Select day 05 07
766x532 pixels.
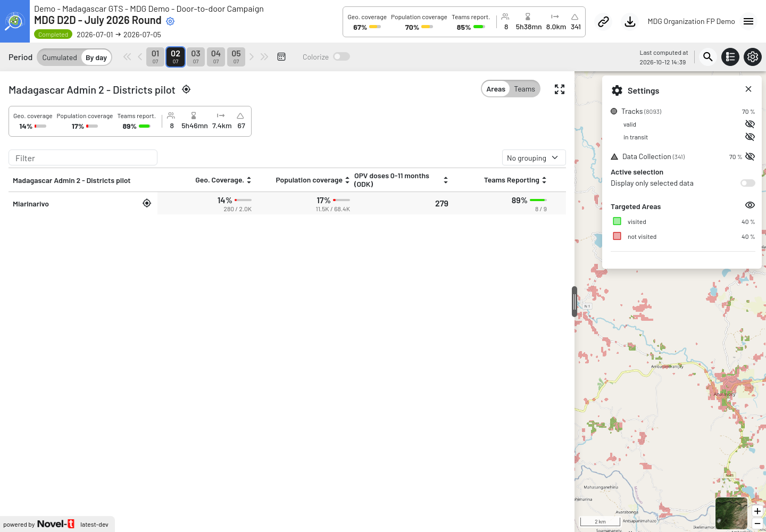click(x=236, y=57)
